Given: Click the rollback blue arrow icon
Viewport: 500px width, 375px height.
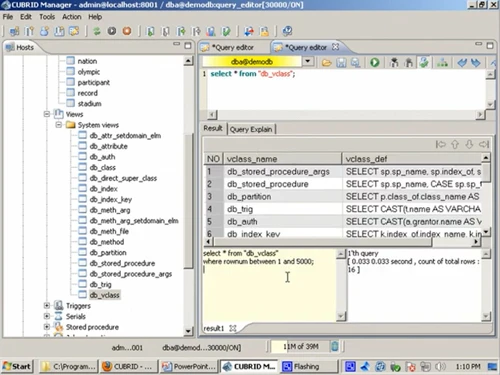Looking at the screenshot, I should click(x=476, y=62).
